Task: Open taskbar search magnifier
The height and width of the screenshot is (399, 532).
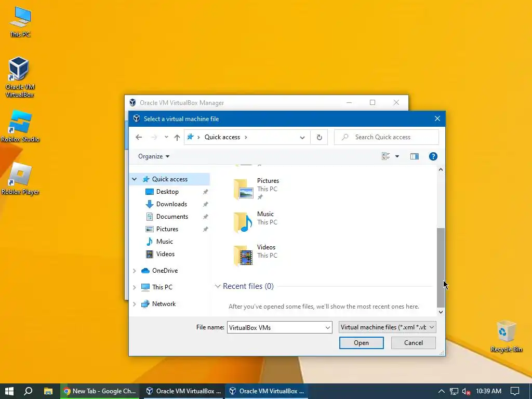Action: 29,391
